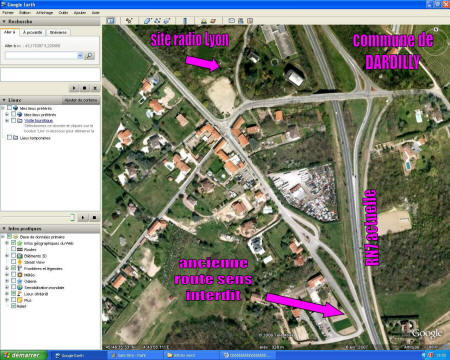450x360 pixels.
Task: Check the Street View layer checkbox
Action: coord(14,262)
